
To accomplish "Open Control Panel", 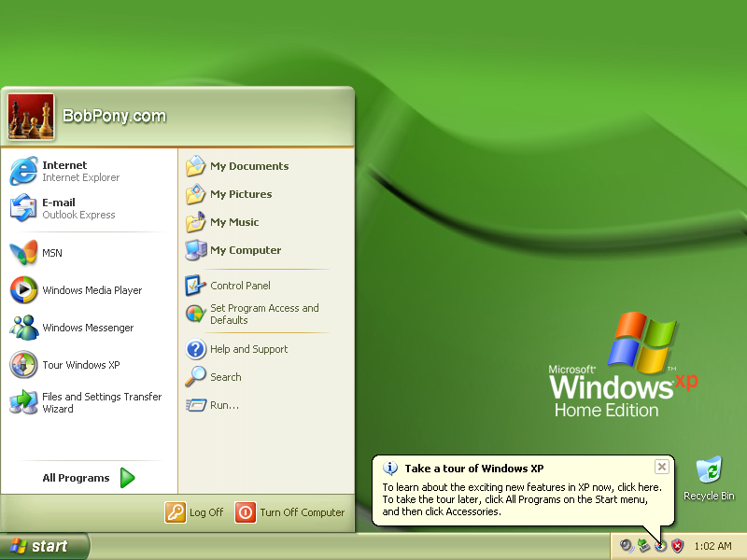I will (x=267, y=286).
